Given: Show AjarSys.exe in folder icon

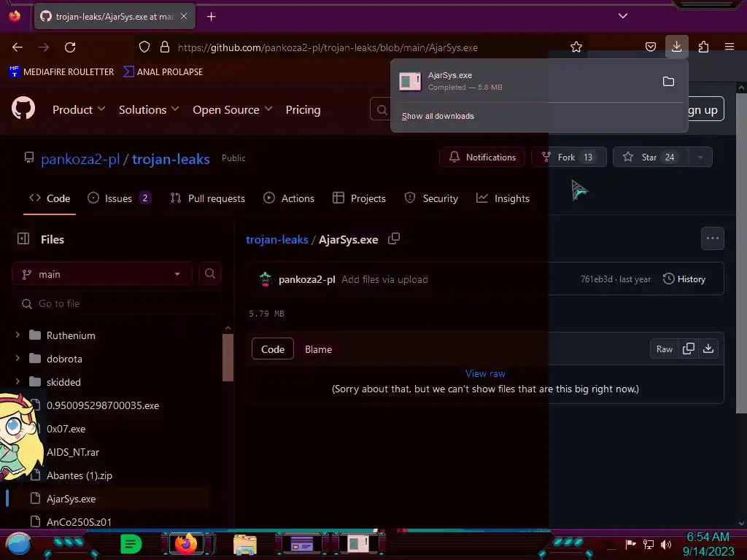Looking at the screenshot, I should (x=668, y=82).
